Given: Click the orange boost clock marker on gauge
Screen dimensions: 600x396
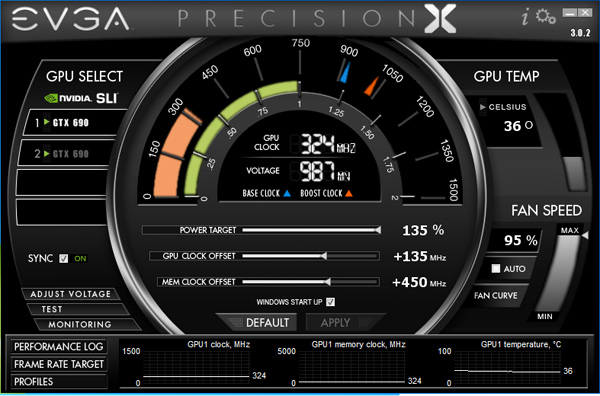Looking at the screenshot, I should (371, 86).
